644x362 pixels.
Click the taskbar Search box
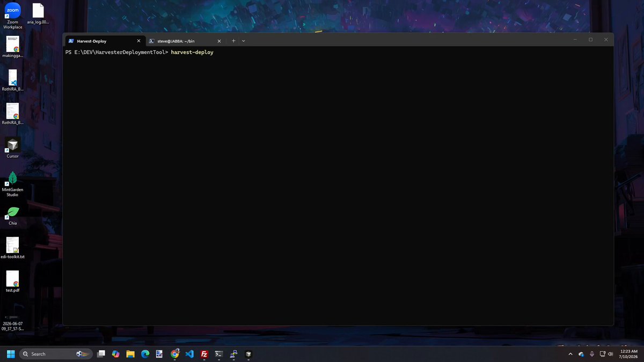pos(55,354)
